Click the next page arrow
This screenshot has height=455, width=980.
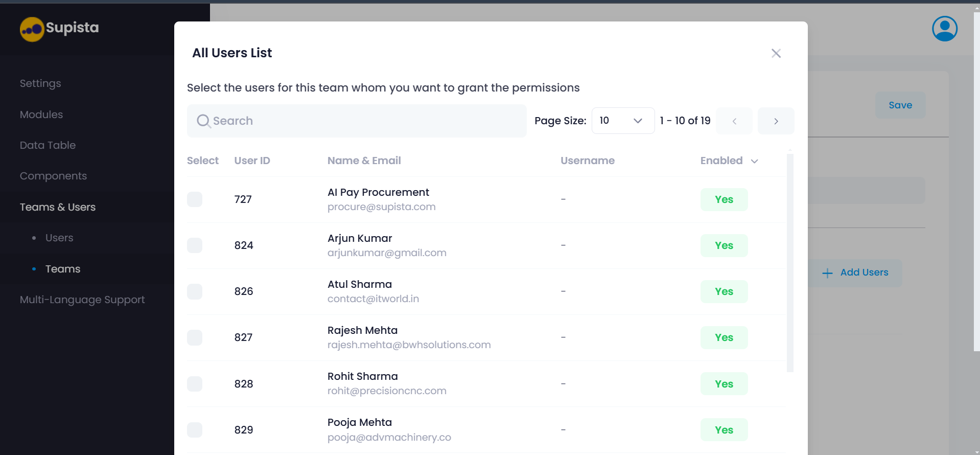click(776, 121)
